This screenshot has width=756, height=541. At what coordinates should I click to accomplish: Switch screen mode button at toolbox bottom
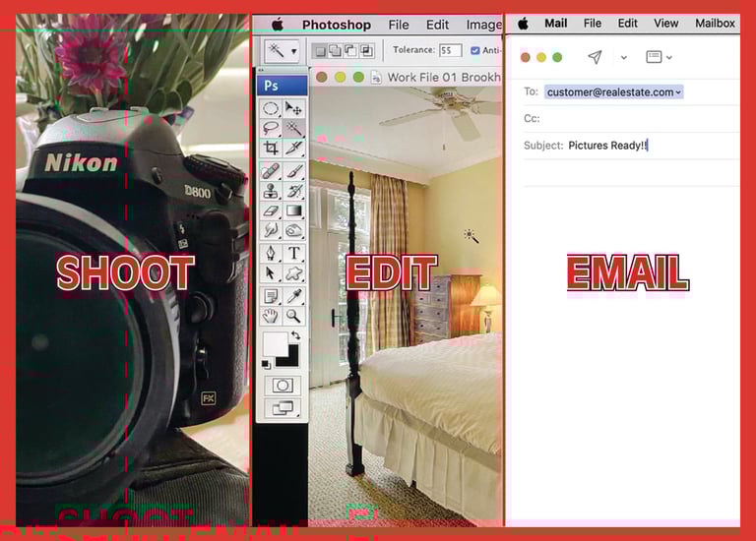(x=283, y=408)
